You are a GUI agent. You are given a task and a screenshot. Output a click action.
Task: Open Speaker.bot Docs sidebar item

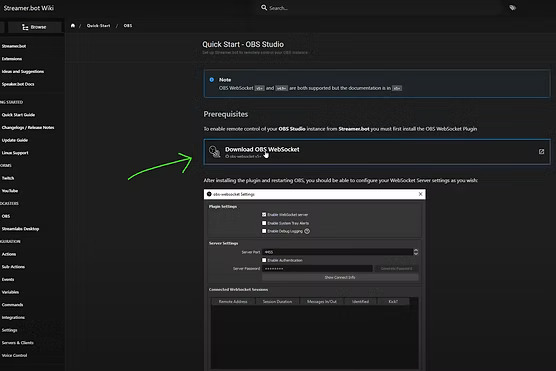[x=18, y=84]
